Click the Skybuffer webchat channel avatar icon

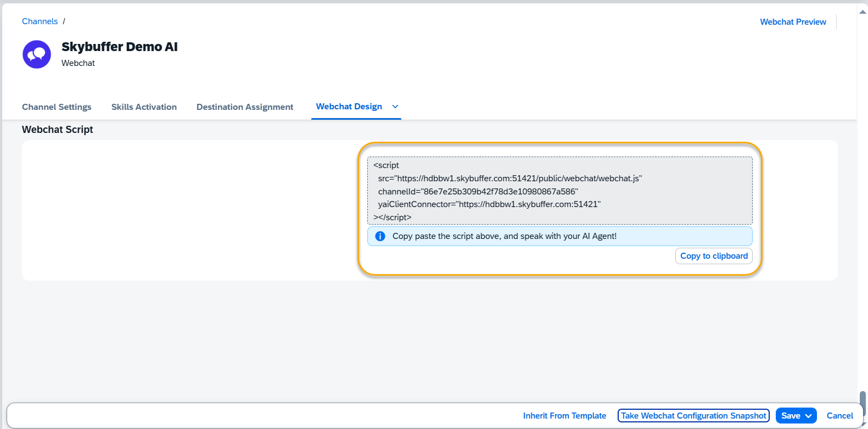[x=37, y=54]
